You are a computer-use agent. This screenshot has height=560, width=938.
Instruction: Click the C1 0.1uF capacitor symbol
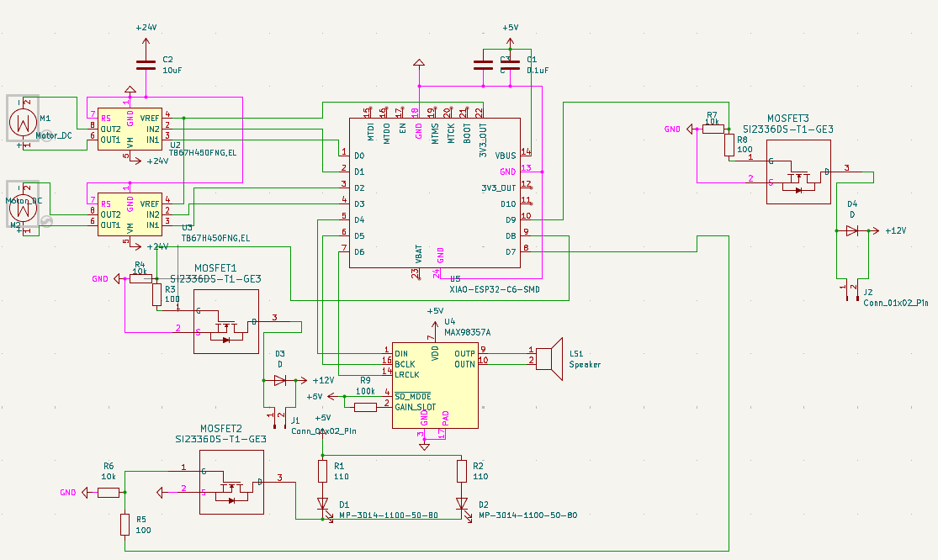pos(511,65)
